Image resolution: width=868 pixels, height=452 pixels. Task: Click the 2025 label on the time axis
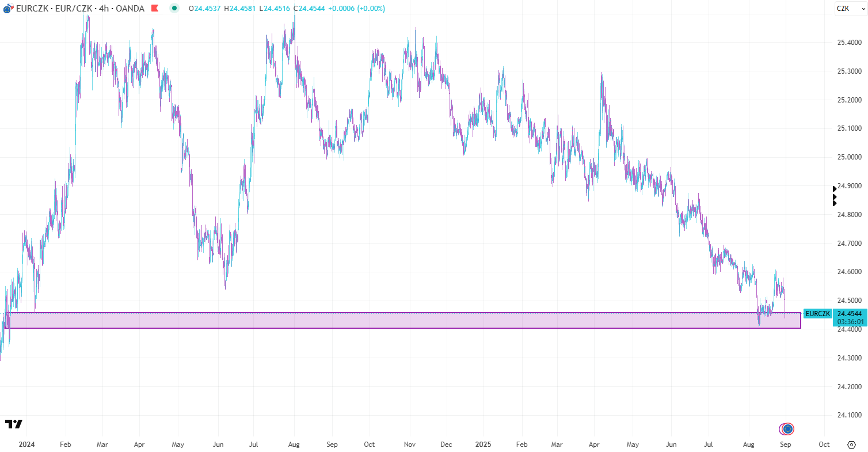point(483,445)
